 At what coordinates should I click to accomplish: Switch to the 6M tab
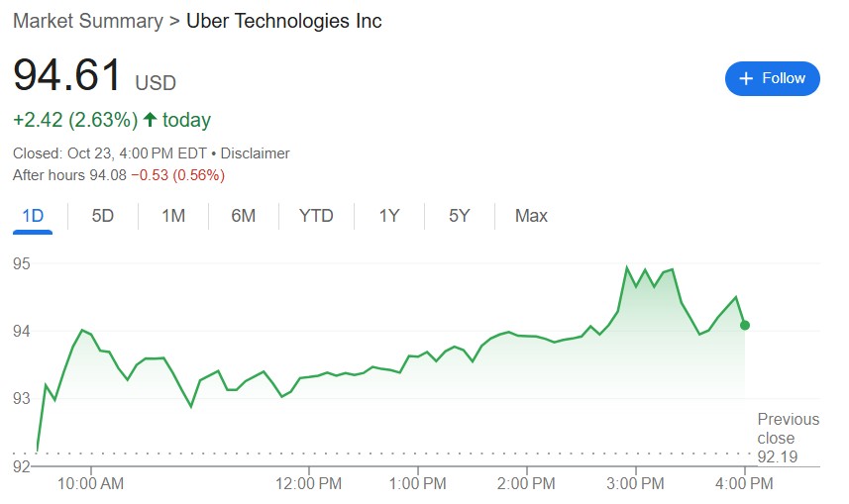pyautogui.click(x=244, y=216)
